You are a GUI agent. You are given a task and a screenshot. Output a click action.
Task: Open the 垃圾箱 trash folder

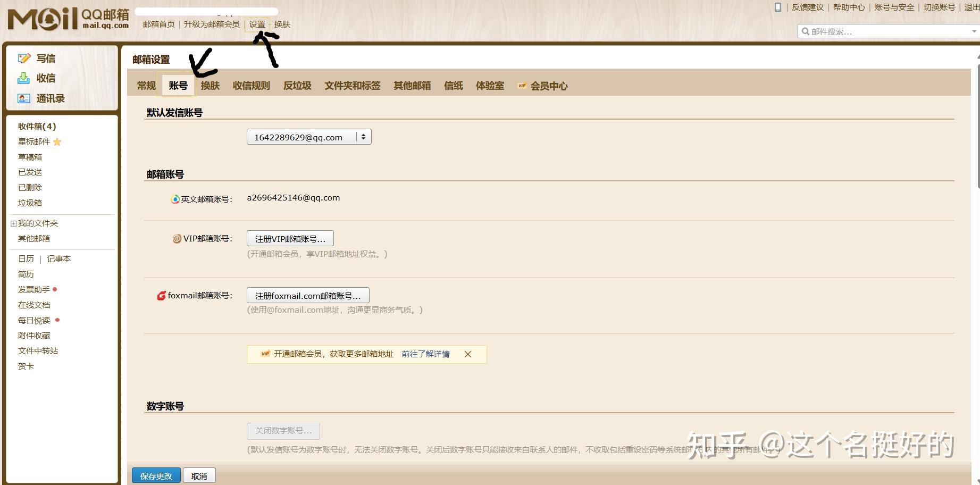tap(30, 203)
